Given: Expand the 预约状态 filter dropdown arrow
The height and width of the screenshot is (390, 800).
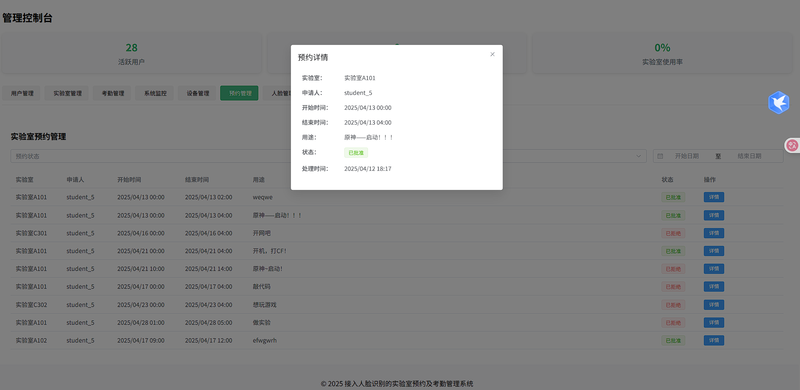Looking at the screenshot, I should tap(638, 156).
